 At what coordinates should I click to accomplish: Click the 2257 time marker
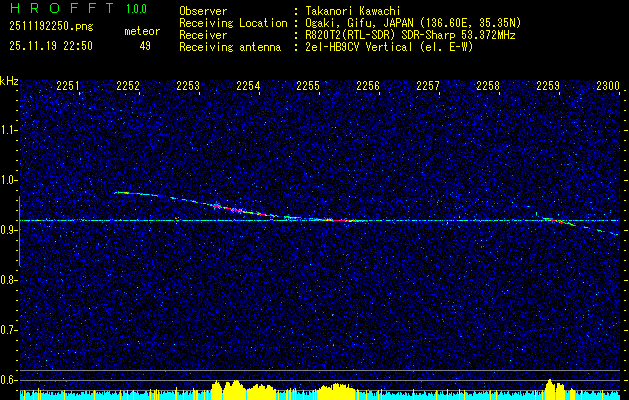[428, 85]
